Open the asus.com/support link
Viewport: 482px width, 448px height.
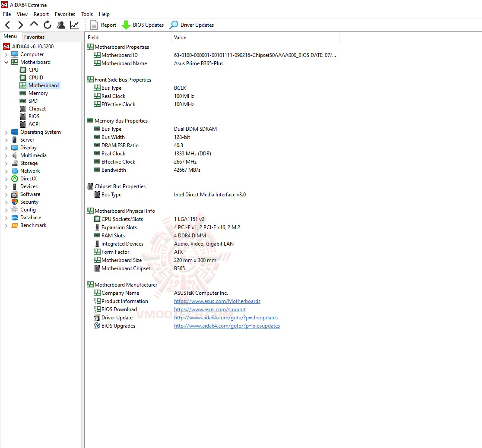209,309
